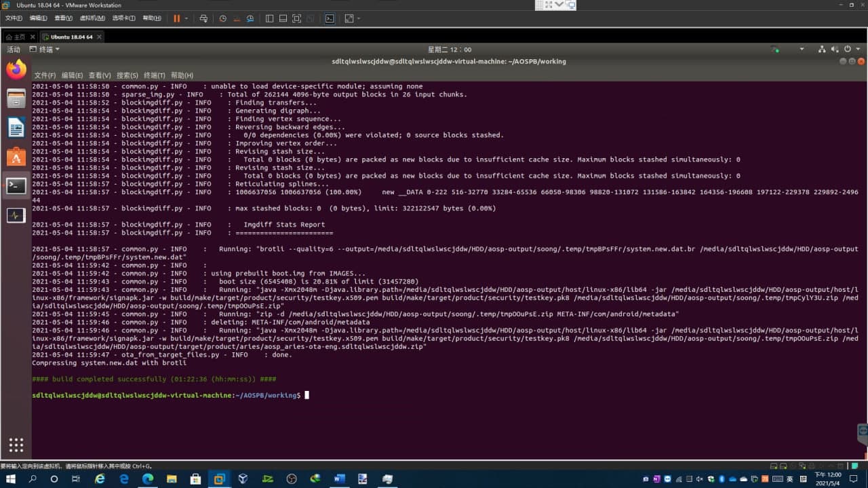The image size is (868, 488).
Task: Open Ubuntu system status menu arrow
Action: (858, 50)
